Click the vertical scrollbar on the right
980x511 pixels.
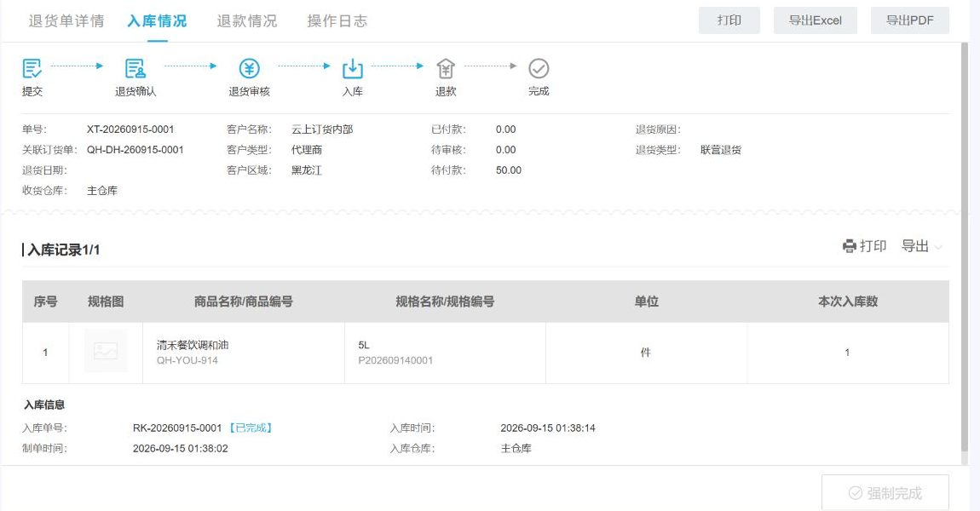965,247
